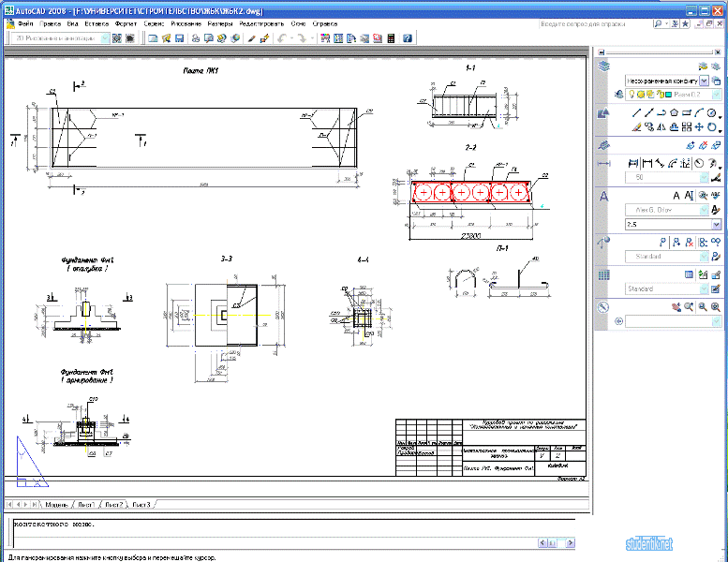Select the Single-line text tool
This screenshot has height=562, width=728.
coord(689,196)
